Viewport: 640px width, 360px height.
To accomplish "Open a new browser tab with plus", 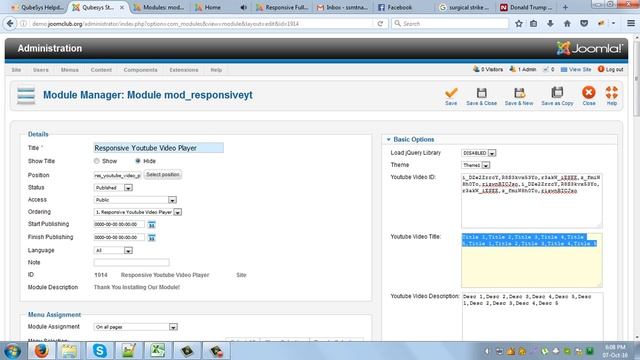I will tap(565, 7).
